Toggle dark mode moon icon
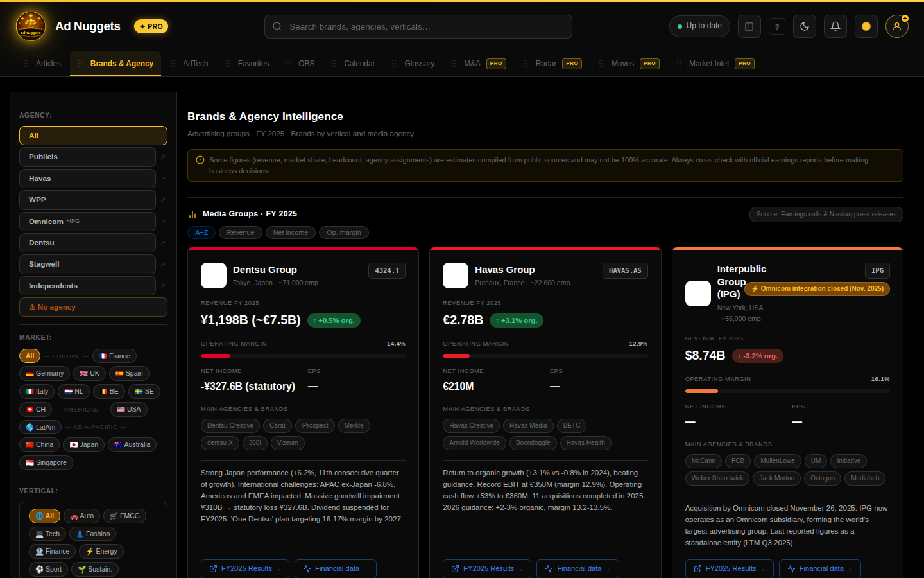 (x=805, y=26)
